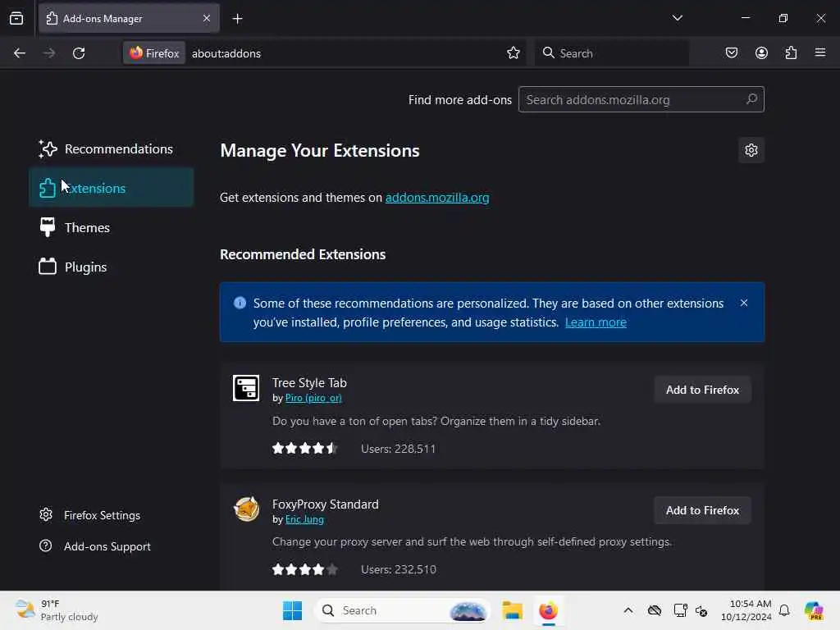Viewport: 840px width, 630px height.
Task: Open Recommendations in the sidebar
Action: (111, 149)
